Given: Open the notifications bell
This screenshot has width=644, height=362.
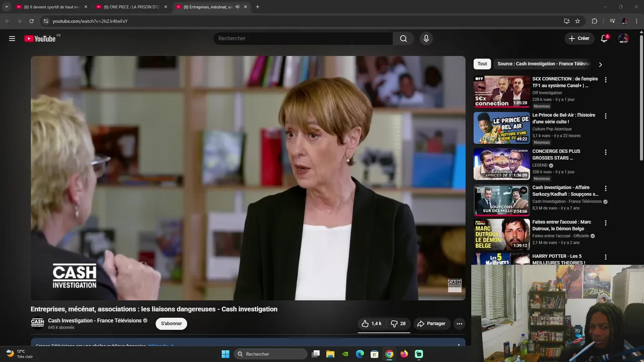Looking at the screenshot, I should coord(604,39).
